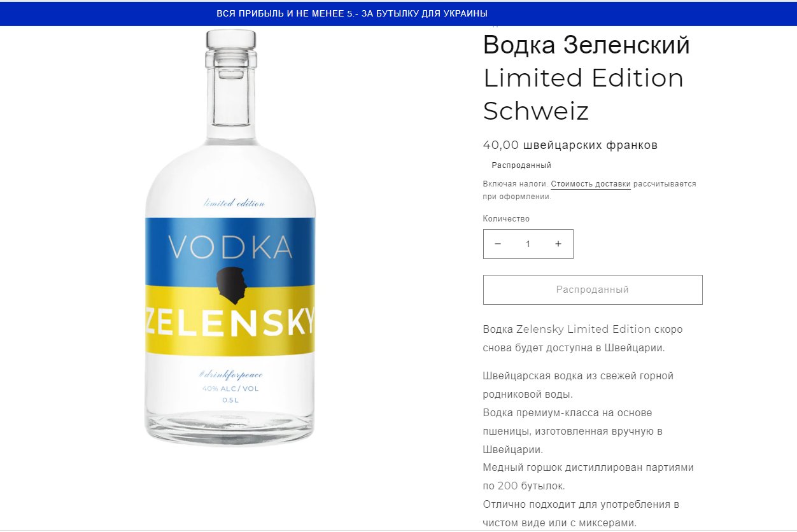Screen dimensions: 797x532
Task: Click the price '40,00 швейцарских франков'
Action: click(x=570, y=145)
